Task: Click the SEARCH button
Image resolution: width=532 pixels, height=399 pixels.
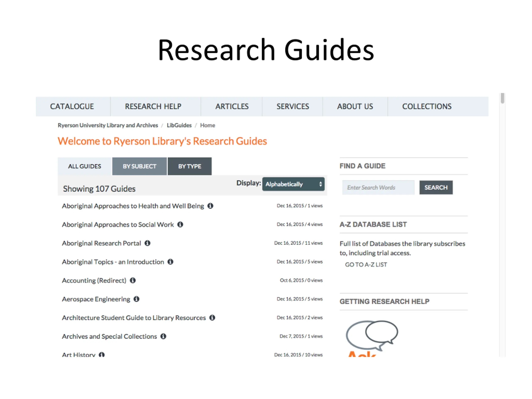Action: coord(436,187)
